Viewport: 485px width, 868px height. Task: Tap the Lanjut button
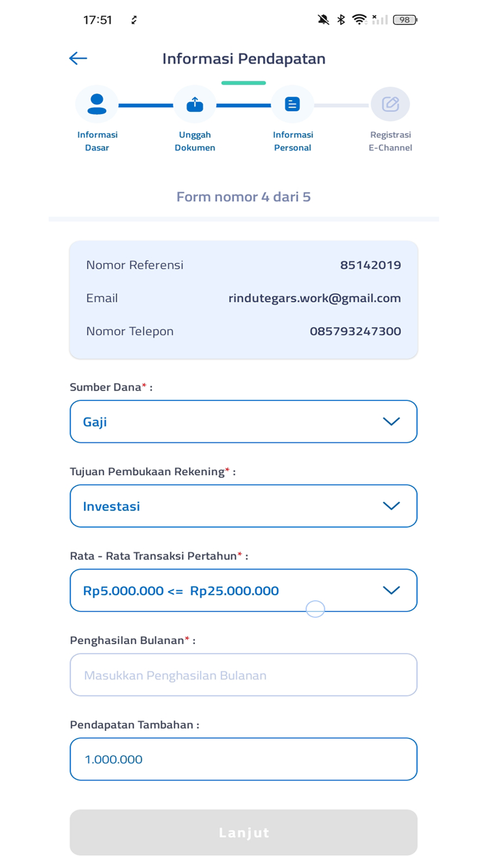[244, 832]
